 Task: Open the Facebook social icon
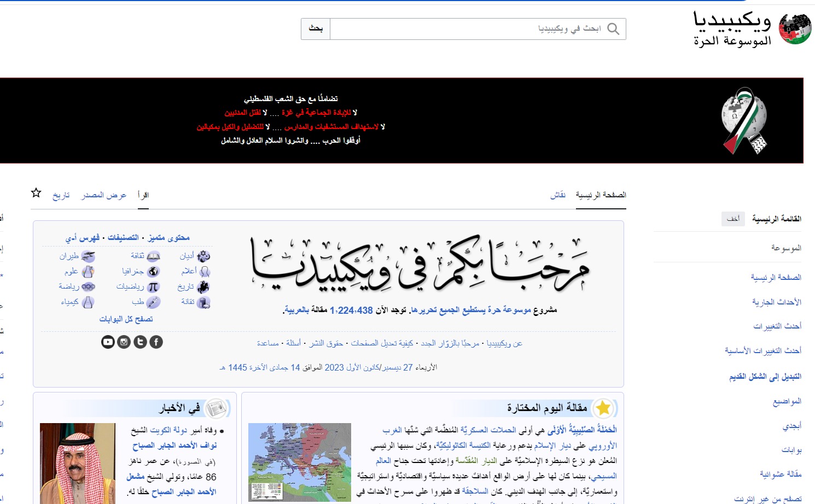[156, 342]
